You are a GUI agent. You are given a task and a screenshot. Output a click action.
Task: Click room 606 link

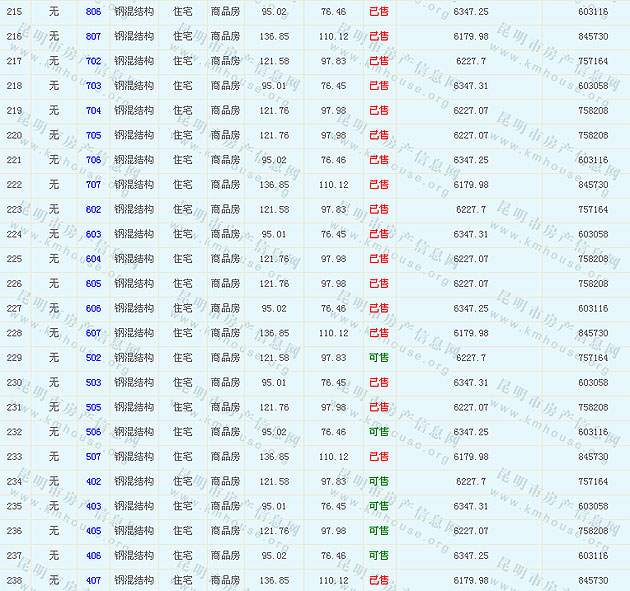(x=93, y=309)
